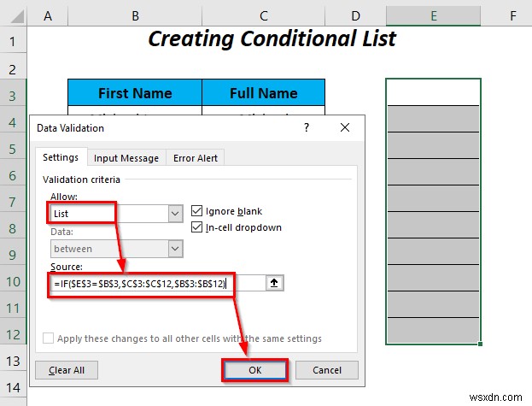Check Apply these changes to all other cells
Screen dimensions: 532x406
point(48,338)
